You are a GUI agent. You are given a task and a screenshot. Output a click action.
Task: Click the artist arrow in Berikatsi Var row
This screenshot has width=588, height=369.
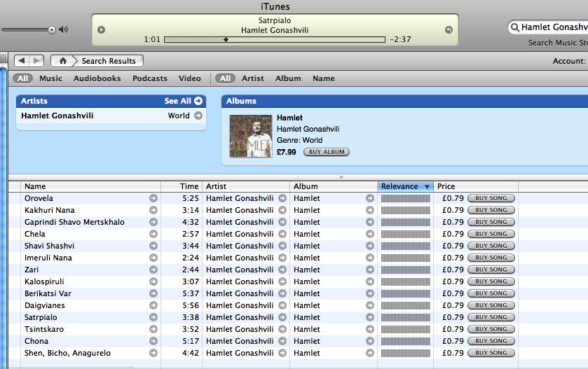tap(282, 293)
